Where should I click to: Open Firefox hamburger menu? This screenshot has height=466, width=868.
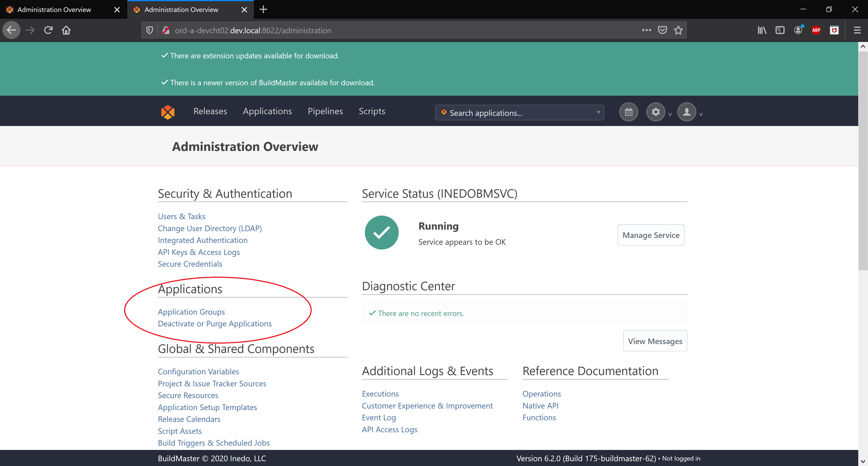tap(857, 30)
